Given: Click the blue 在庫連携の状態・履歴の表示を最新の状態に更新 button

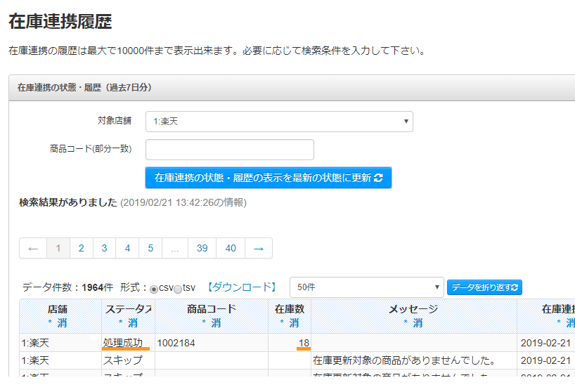Looking at the screenshot, I should click(269, 178).
